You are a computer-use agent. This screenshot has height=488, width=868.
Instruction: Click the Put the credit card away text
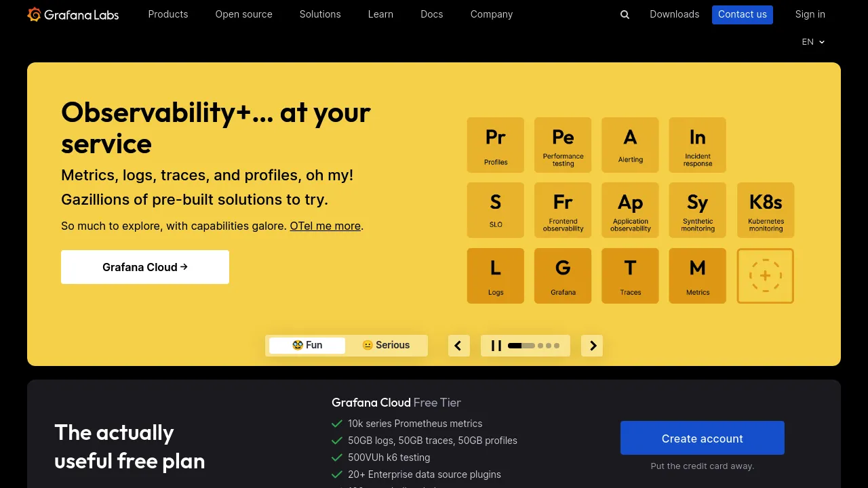click(x=703, y=466)
